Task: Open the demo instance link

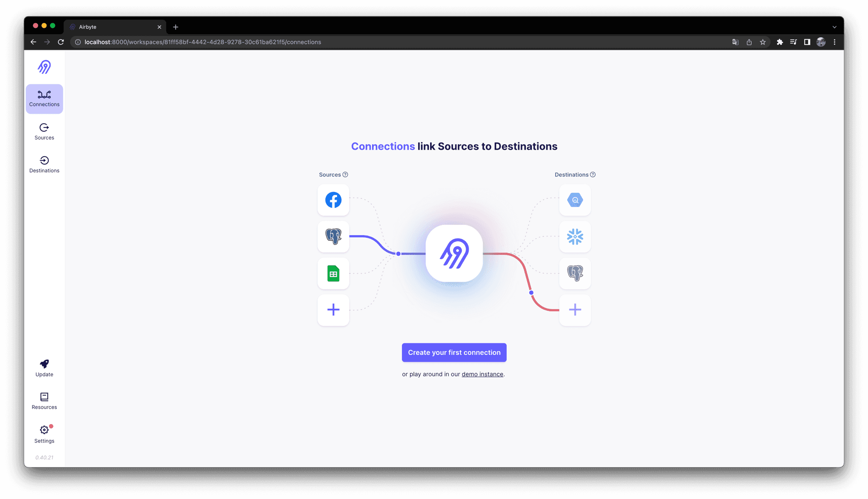Action: coord(482,374)
